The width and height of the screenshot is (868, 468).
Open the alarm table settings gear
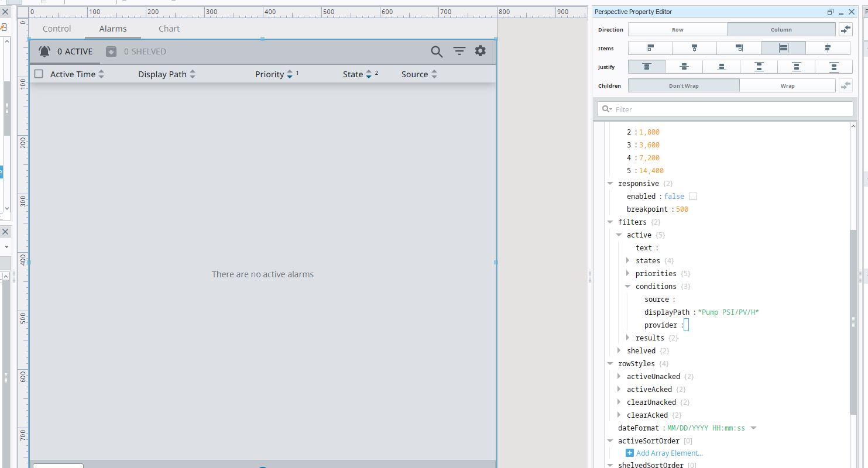481,51
